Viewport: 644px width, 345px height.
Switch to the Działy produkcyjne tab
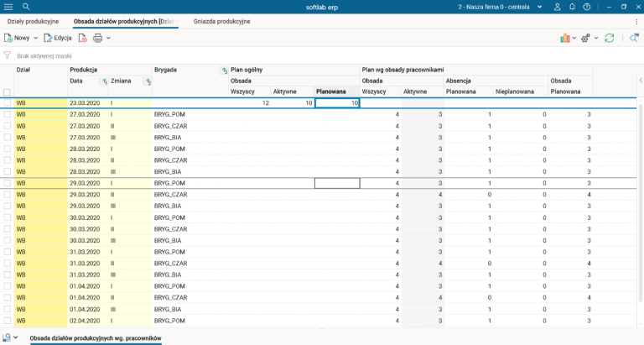pos(33,21)
